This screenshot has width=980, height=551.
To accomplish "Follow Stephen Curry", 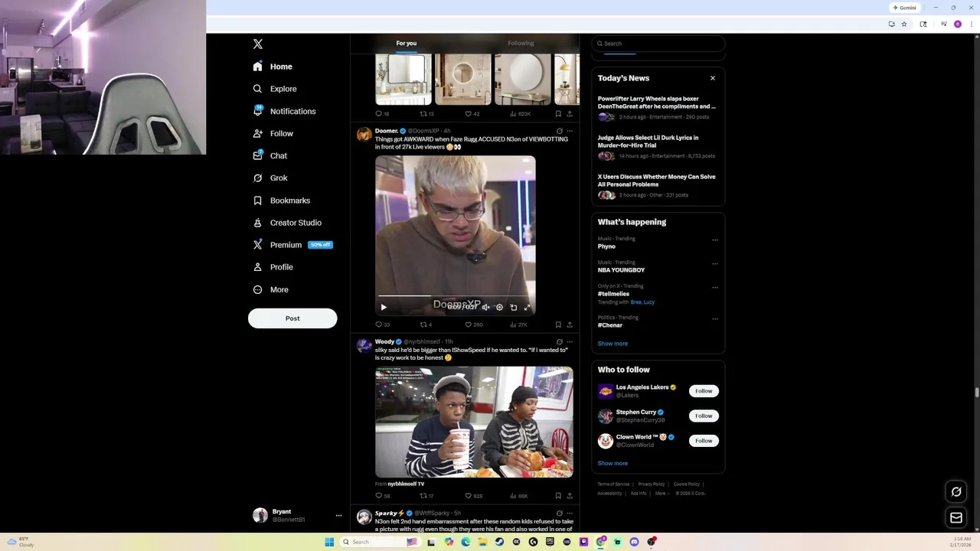I will 704,416.
